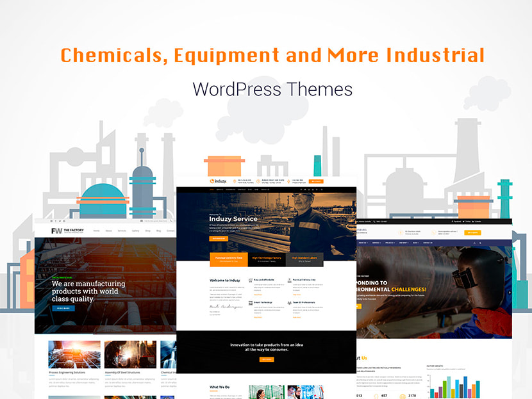Image resolution: width=532 pixels, height=399 pixels.
Task: Click the Process Engineering Solutions title
Action: coord(67,373)
